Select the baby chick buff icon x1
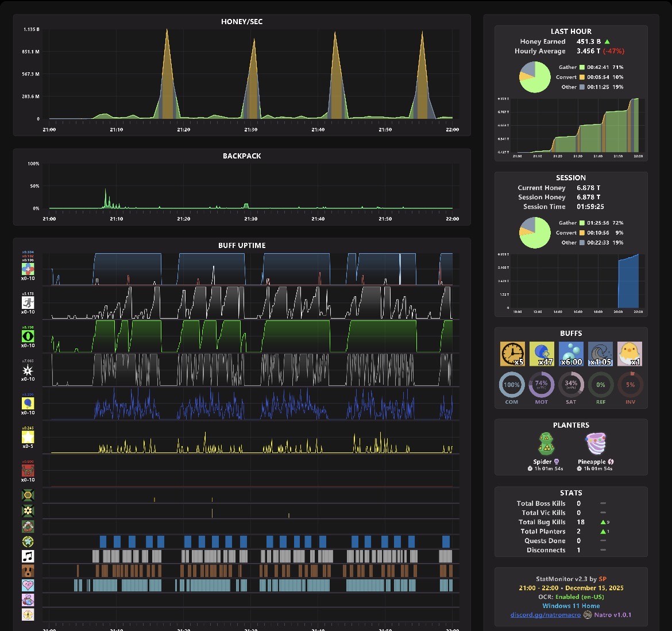The image size is (672, 631). (629, 354)
